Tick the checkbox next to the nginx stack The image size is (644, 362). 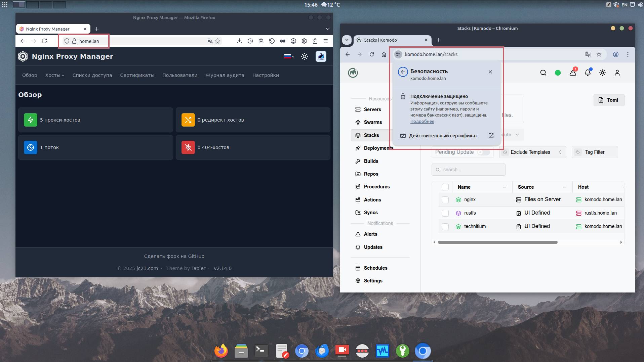click(x=446, y=199)
